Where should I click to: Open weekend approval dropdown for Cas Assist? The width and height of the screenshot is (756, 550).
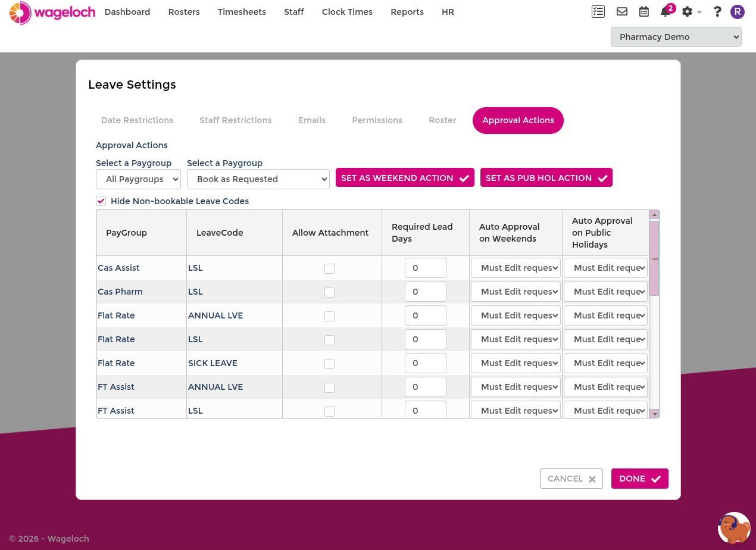(x=516, y=268)
